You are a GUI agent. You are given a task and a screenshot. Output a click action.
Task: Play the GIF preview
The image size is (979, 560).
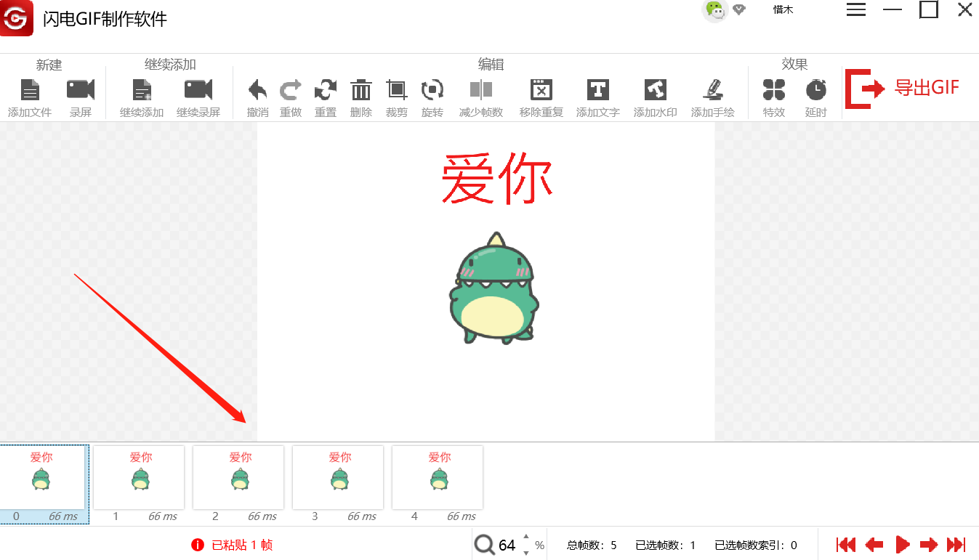point(903,545)
